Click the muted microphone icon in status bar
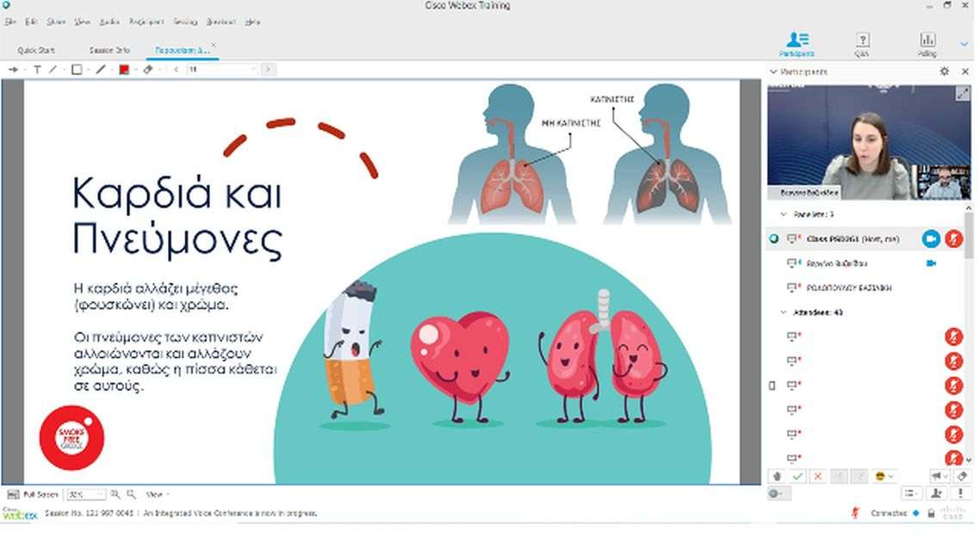 tap(856, 513)
